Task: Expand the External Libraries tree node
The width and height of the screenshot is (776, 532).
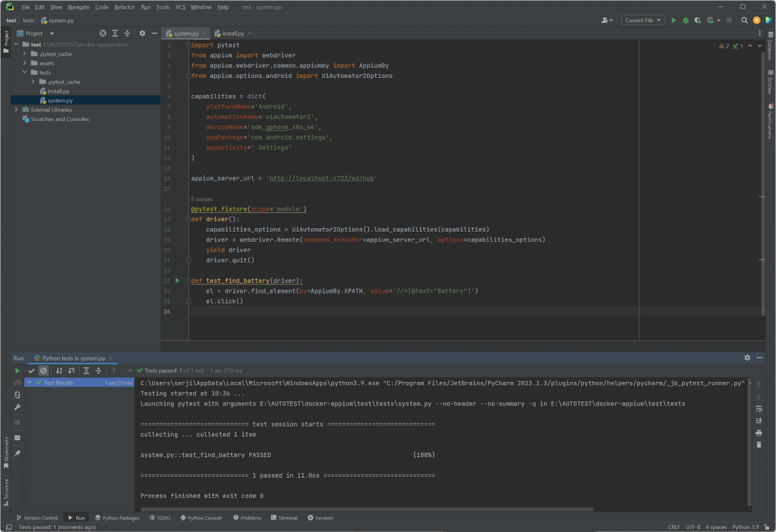Action: 16,110
